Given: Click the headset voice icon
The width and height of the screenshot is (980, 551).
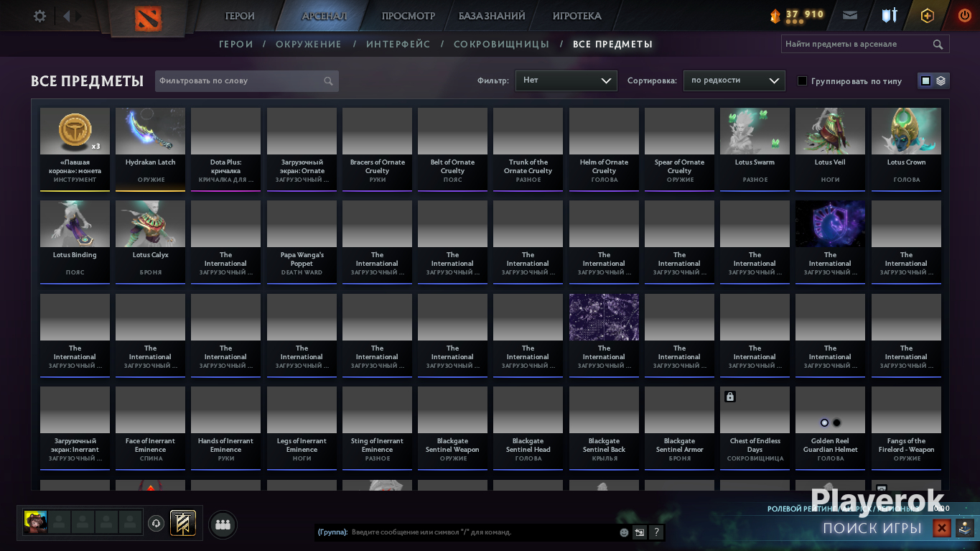Looking at the screenshot, I should 156,523.
